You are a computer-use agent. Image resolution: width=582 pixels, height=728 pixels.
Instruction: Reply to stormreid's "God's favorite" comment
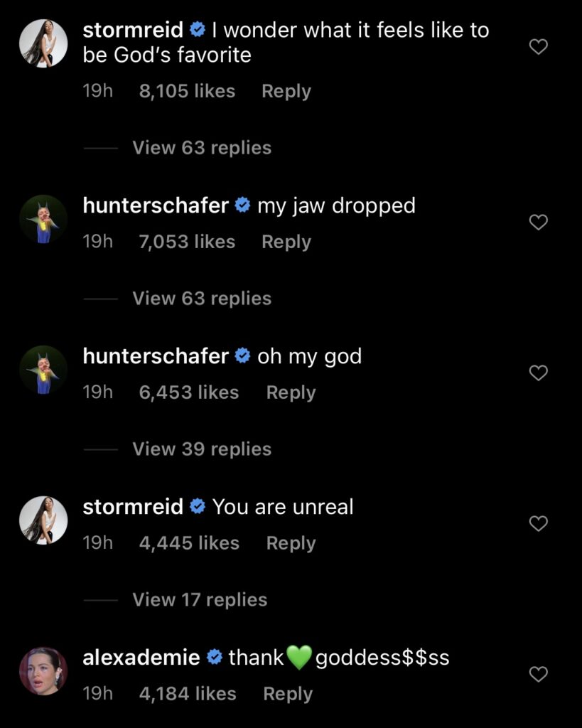click(286, 91)
